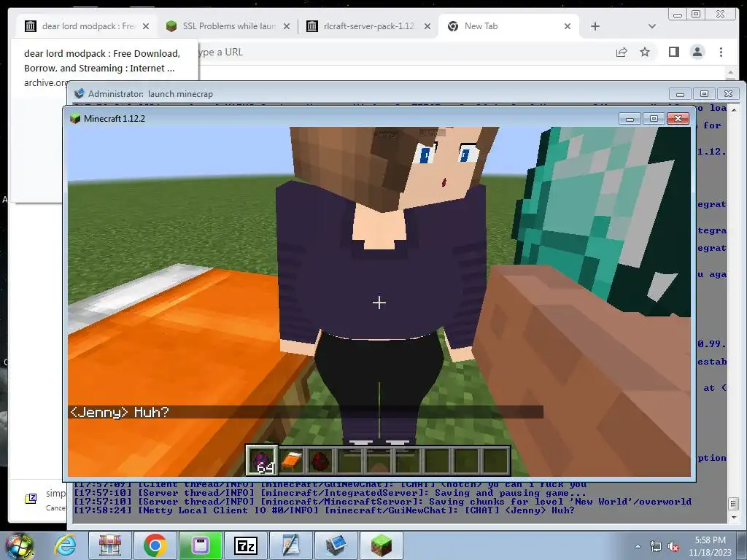Viewport: 747px width, 560px height.
Task: Select the third hotbar slot with red item
Action: click(x=320, y=461)
